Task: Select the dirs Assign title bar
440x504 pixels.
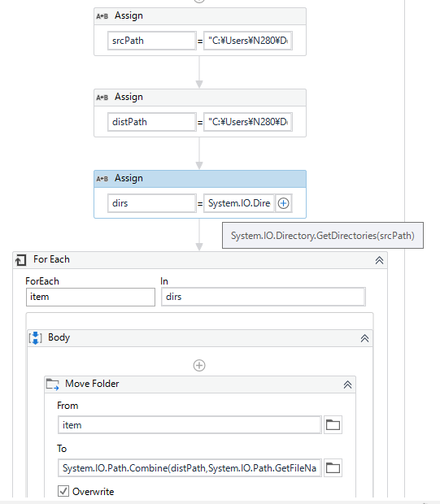Action: 200,179
